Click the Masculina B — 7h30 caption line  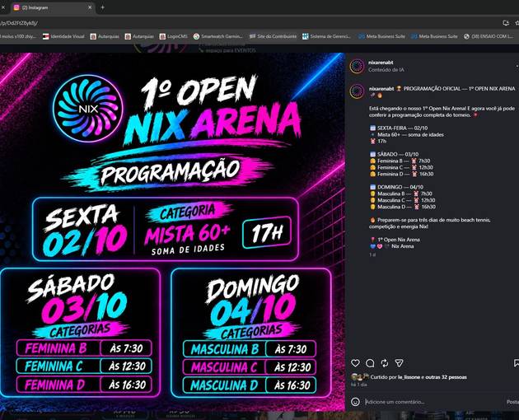pyautogui.click(x=401, y=194)
